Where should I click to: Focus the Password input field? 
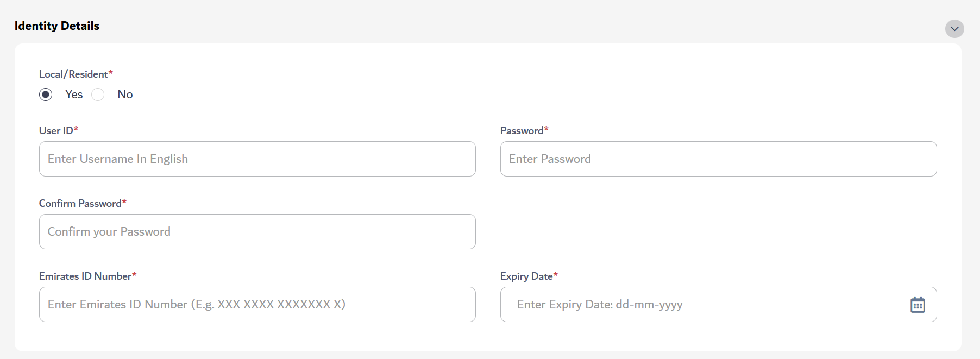coord(718,159)
